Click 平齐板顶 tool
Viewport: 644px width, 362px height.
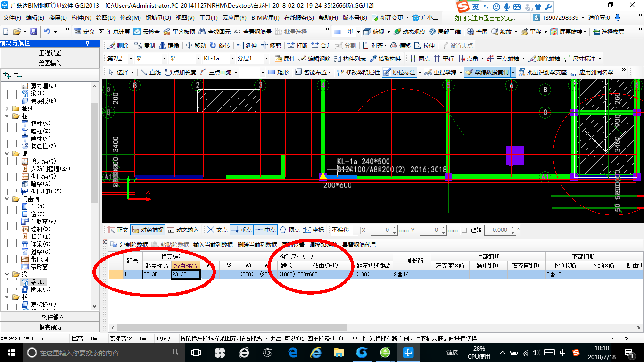(179, 32)
